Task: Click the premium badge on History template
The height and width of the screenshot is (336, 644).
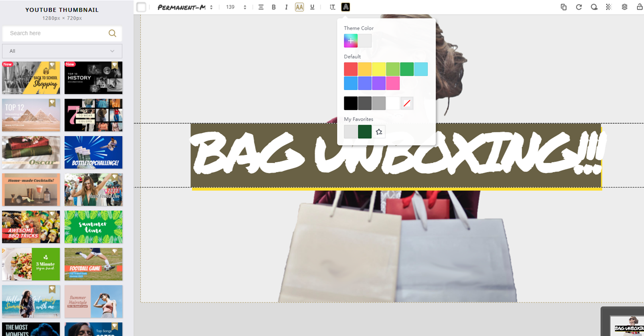Action: coord(115,65)
